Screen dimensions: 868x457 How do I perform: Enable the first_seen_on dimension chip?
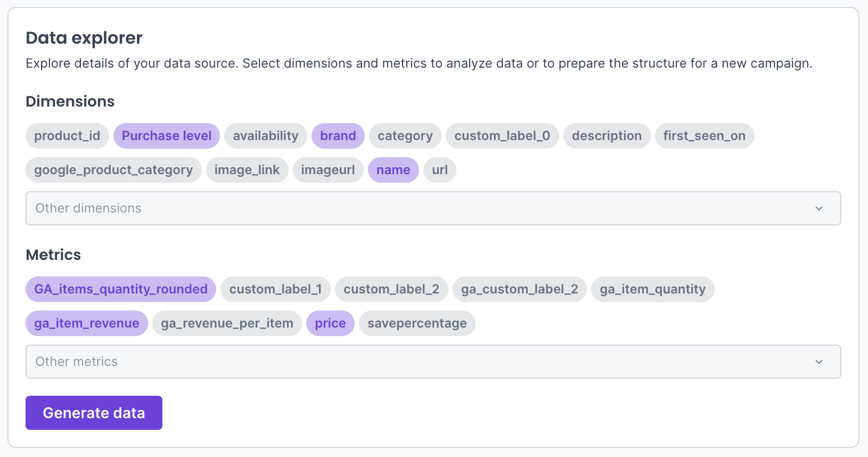click(704, 136)
